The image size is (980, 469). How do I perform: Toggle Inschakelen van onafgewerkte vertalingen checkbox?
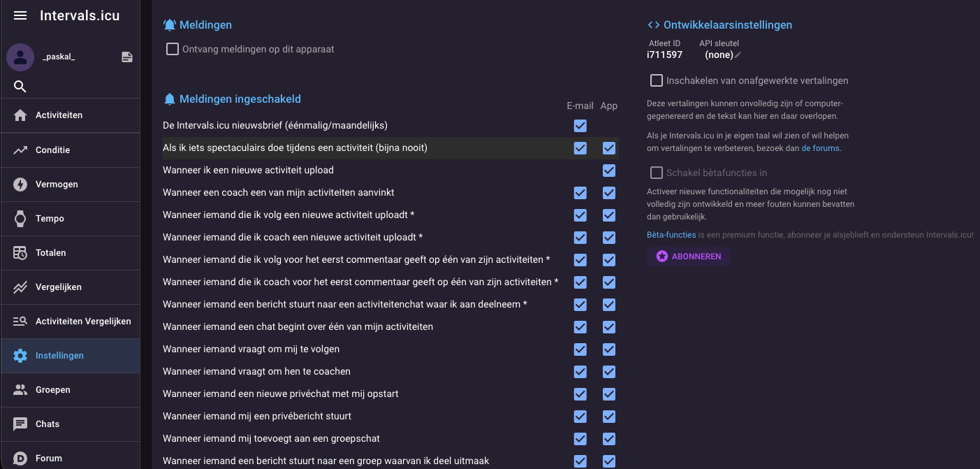pos(656,80)
